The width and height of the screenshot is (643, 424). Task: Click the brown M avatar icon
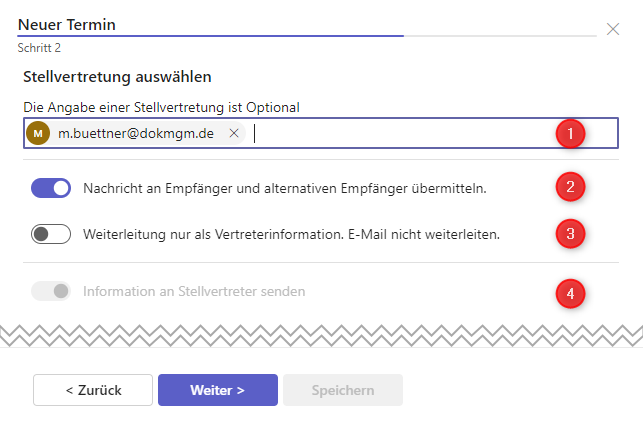click(38, 133)
